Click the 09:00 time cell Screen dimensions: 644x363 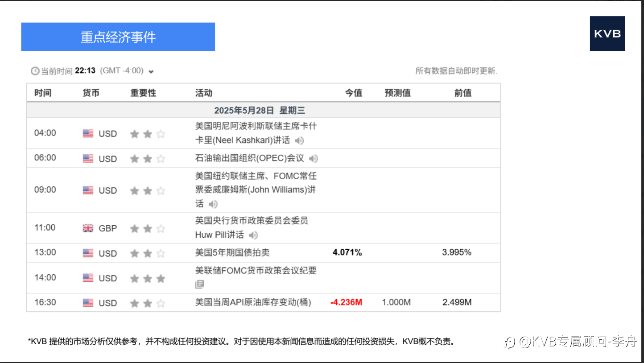click(45, 190)
